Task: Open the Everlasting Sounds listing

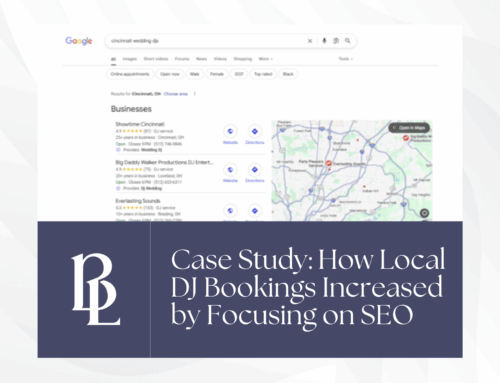Action: pos(138,201)
